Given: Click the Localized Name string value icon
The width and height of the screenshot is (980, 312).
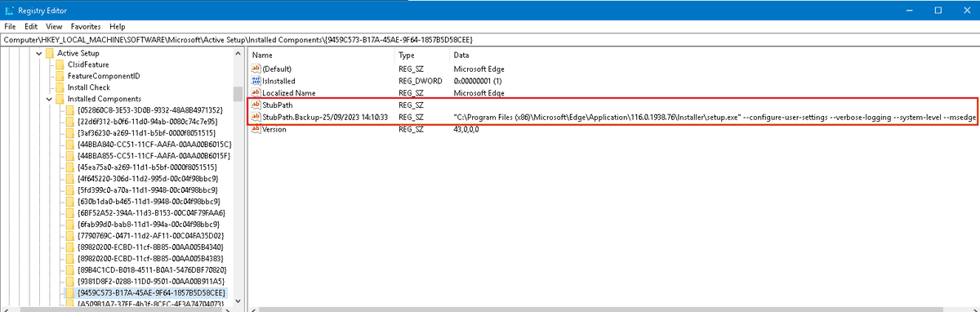Looking at the screenshot, I should (256, 93).
